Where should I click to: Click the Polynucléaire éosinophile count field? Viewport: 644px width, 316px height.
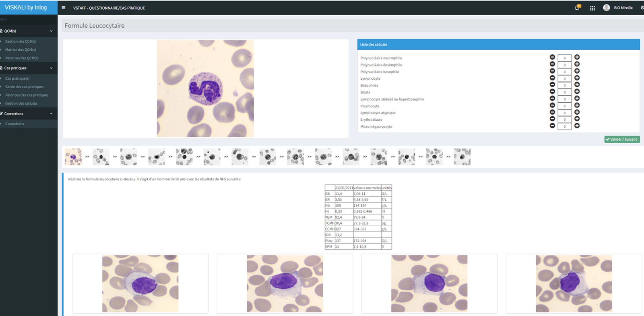pyautogui.click(x=564, y=65)
